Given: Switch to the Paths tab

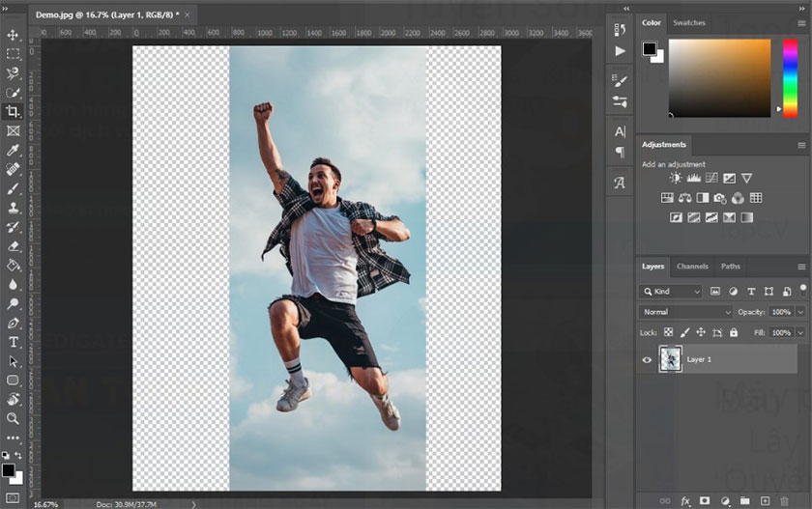Looking at the screenshot, I should pyautogui.click(x=730, y=267).
